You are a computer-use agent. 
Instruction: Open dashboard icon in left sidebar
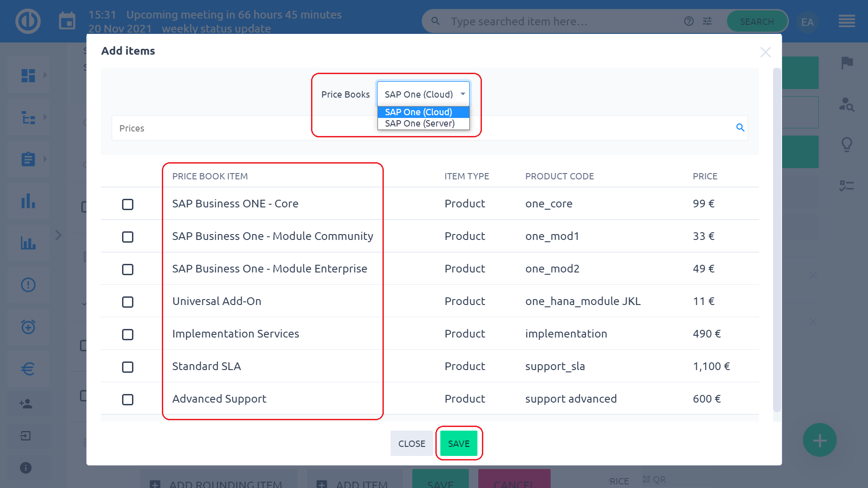point(28,75)
